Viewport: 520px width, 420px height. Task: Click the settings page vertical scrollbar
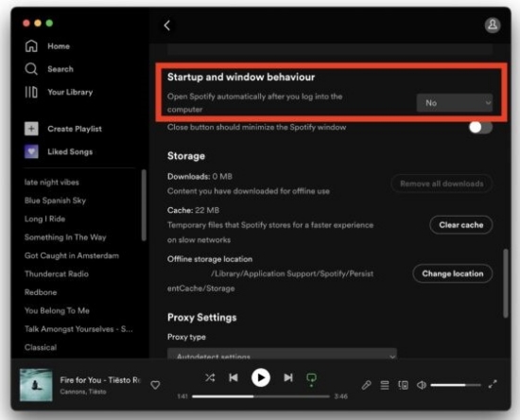coord(506,284)
